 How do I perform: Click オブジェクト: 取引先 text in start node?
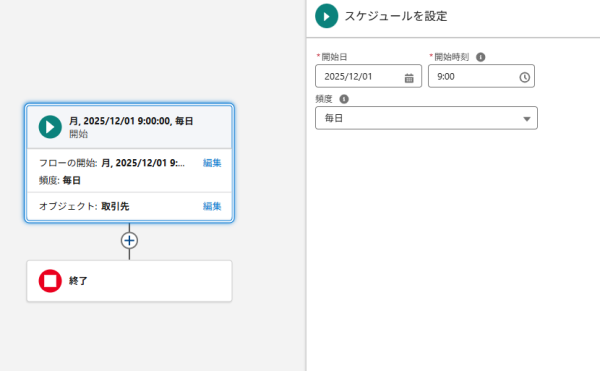click(x=84, y=206)
